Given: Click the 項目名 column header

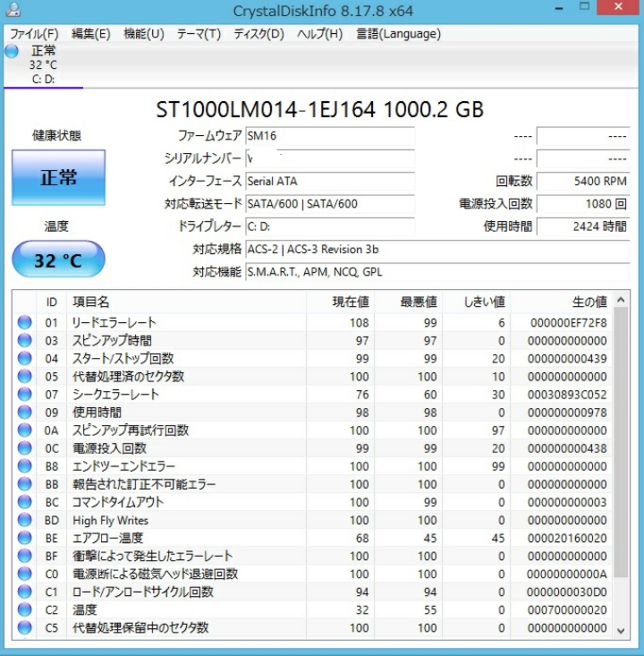Looking at the screenshot, I should (x=187, y=302).
